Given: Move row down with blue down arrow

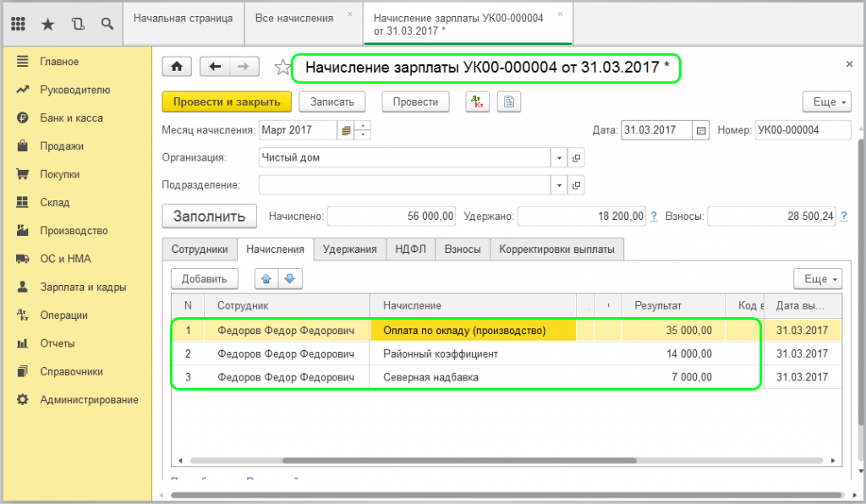Looking at the screenshot, I should (290, 278).
